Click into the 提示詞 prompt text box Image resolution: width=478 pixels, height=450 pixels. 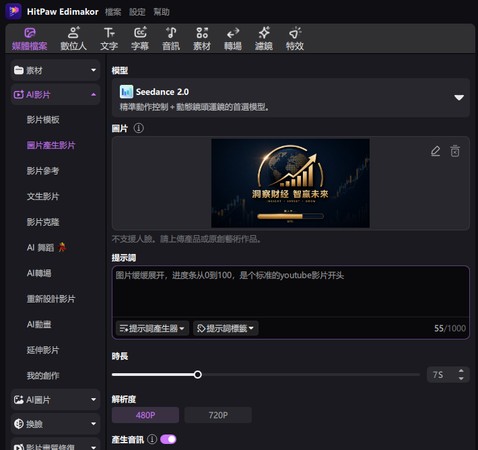(291, 292)
